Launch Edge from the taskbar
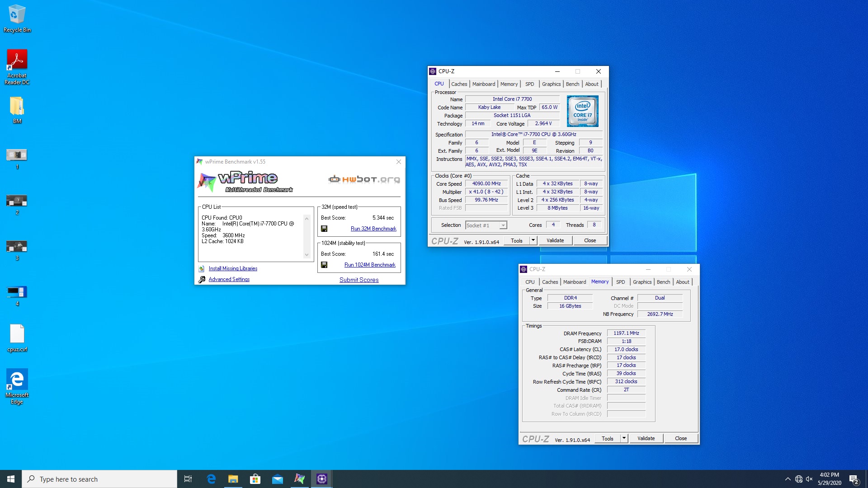Screen dimensions: 868x488 tap(211, 479)
